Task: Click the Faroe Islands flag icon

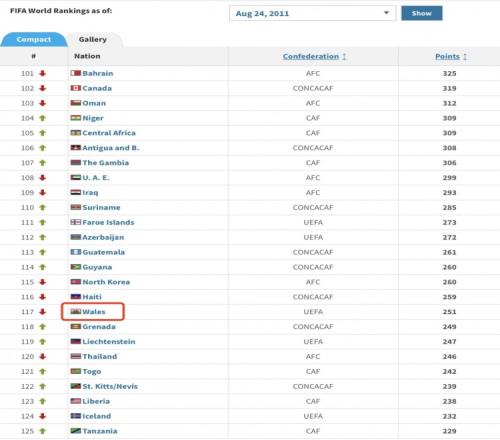Action: point(76,222)
